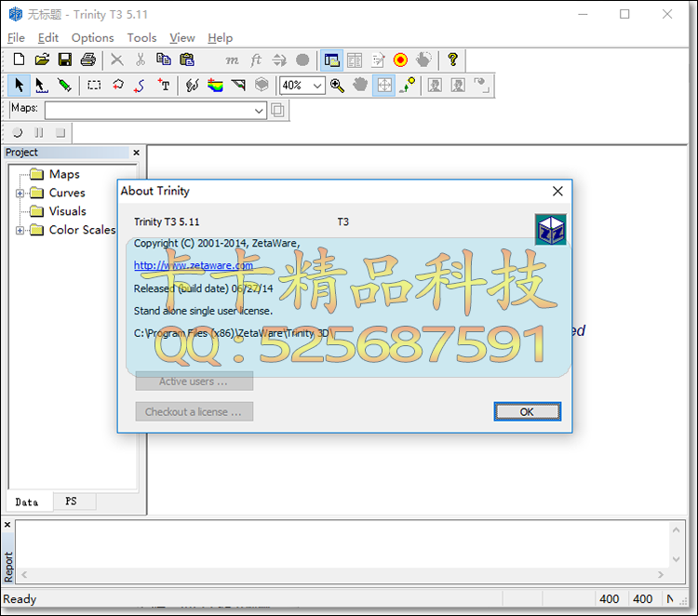Select the rectangular selection tool
This screenshot has width=698, height=616.
pos(94,85)
